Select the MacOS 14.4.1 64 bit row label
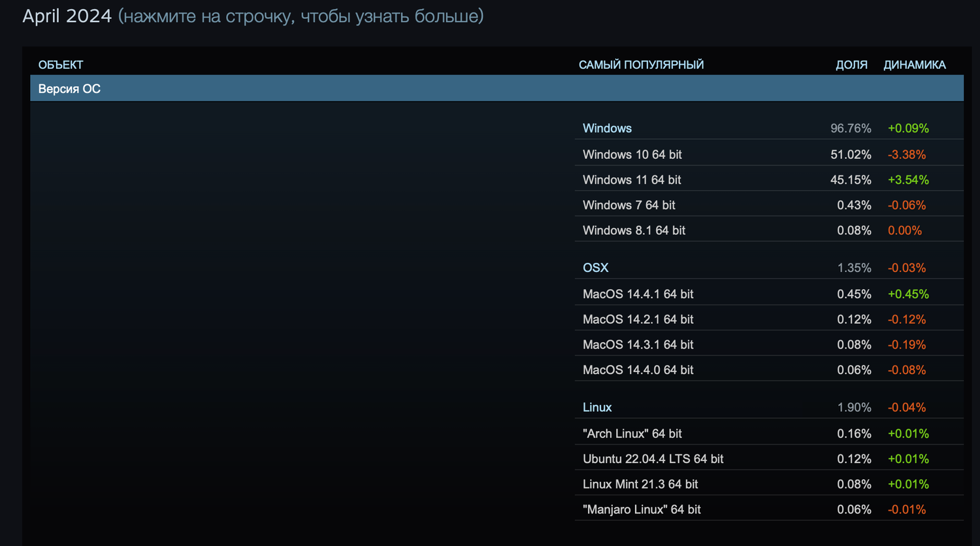980x546 pixels. (638, 294)
